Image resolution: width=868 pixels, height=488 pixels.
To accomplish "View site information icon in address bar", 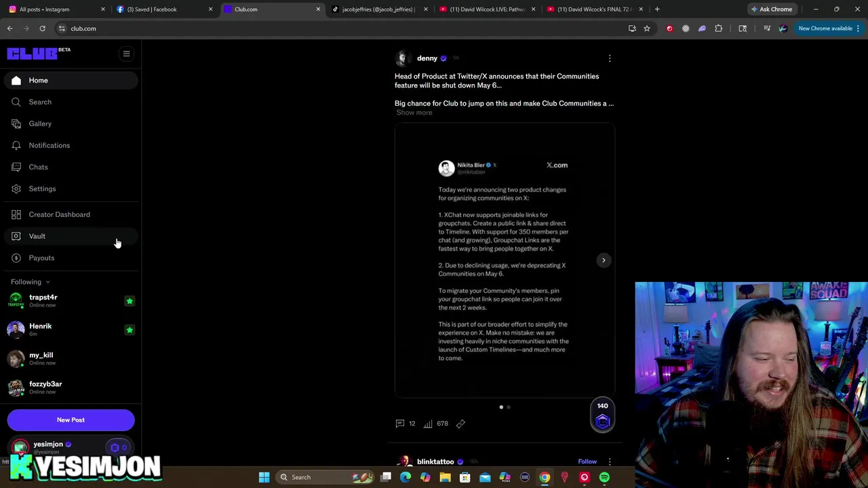I will tap(62, 28).
